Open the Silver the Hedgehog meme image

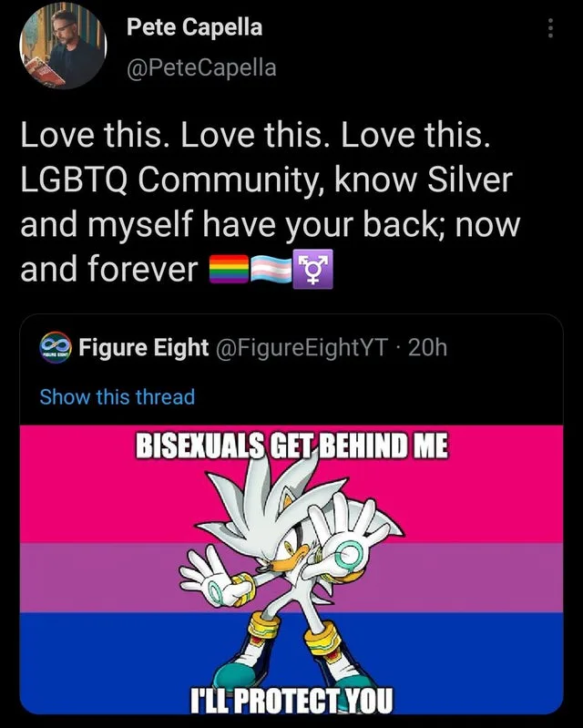(291, 570)
